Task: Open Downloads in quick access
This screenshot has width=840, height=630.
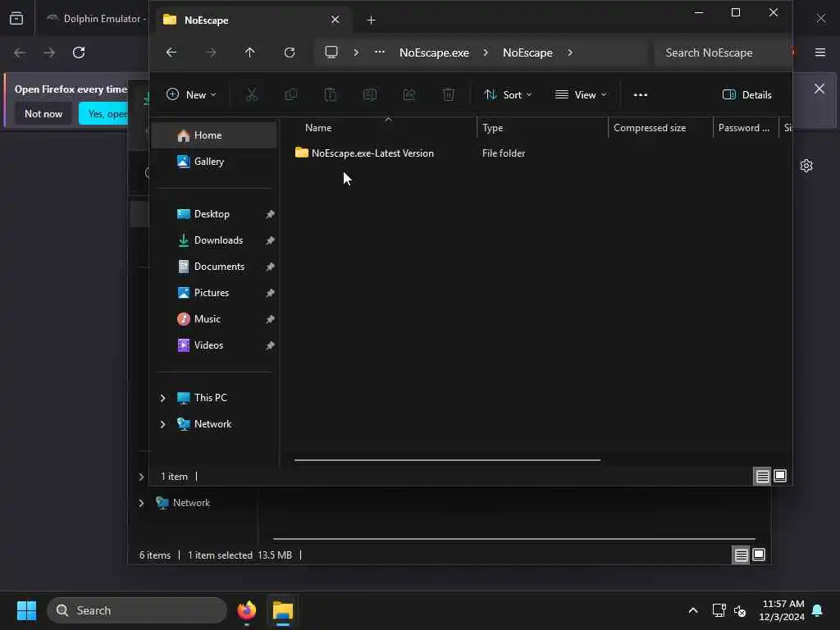Action: click(214, 240)
